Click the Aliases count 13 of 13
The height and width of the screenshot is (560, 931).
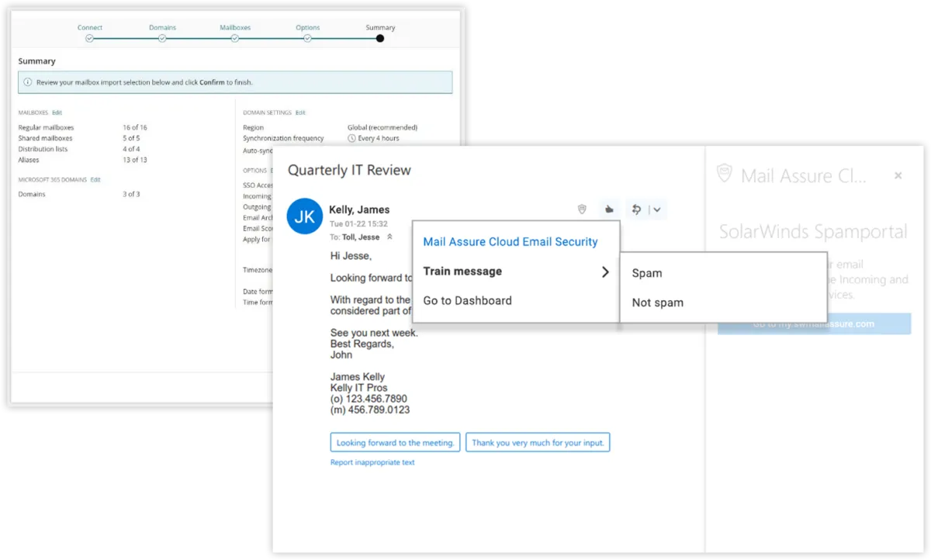(x=135, y=160)
